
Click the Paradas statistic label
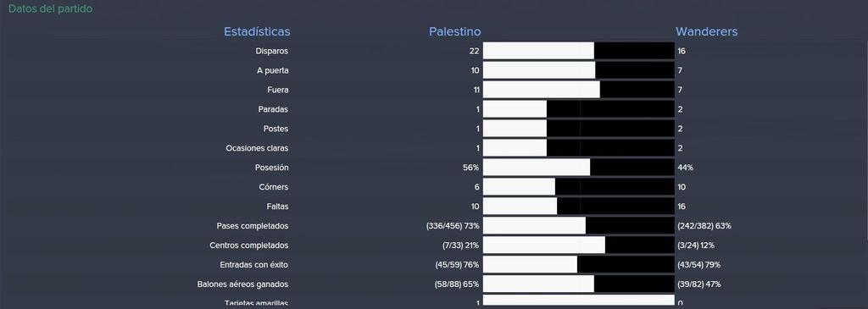pos(273,109)
